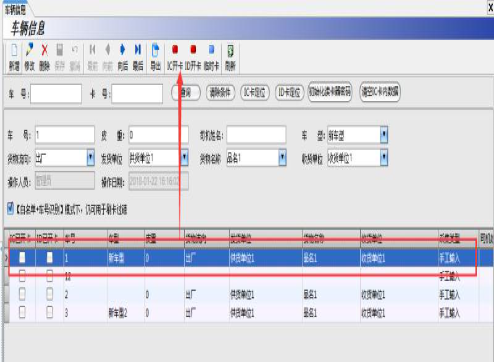Toggle ID已开卡 checkbox in vehicle 1 row
The image size is (494, 362).
(x=49, y=257)
